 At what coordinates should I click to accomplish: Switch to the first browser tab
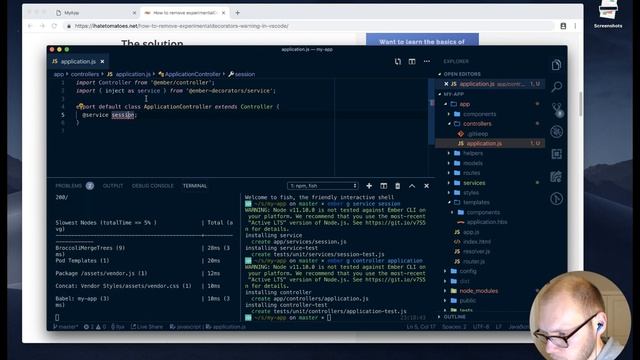point(96,13)
